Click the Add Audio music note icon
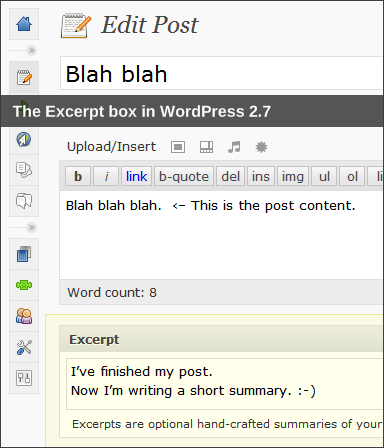 [234, 147]
